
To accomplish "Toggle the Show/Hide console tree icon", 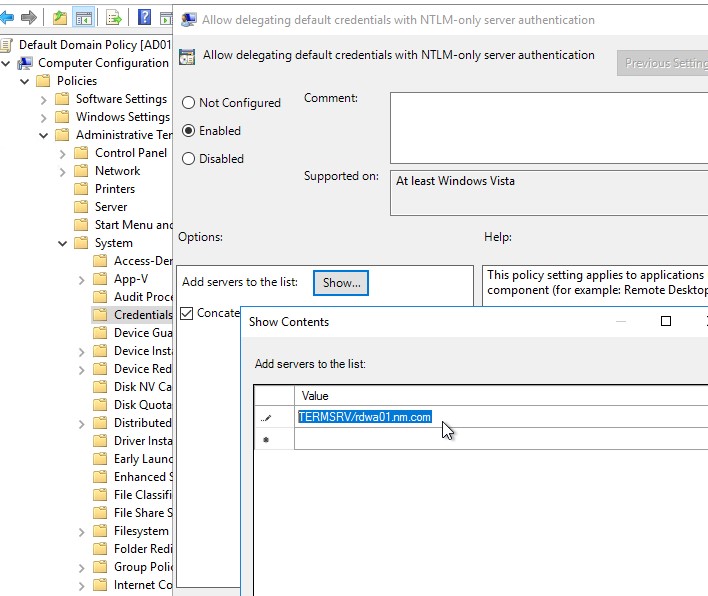I will 84,18.
